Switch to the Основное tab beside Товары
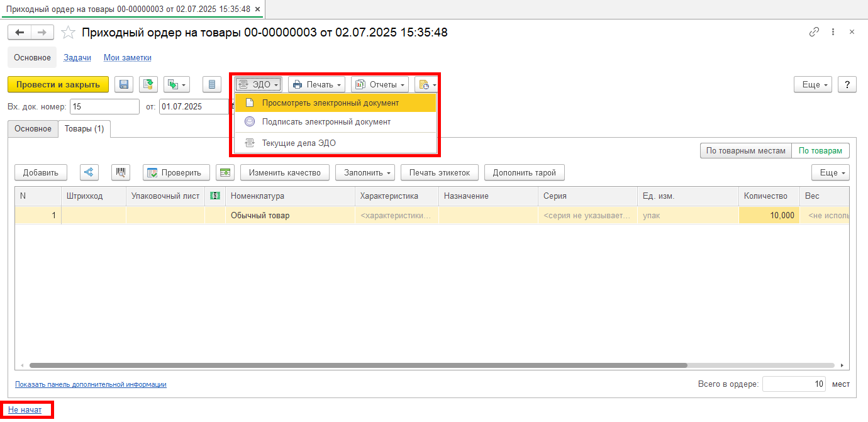The image size is (868, 422). coord(33,129)
